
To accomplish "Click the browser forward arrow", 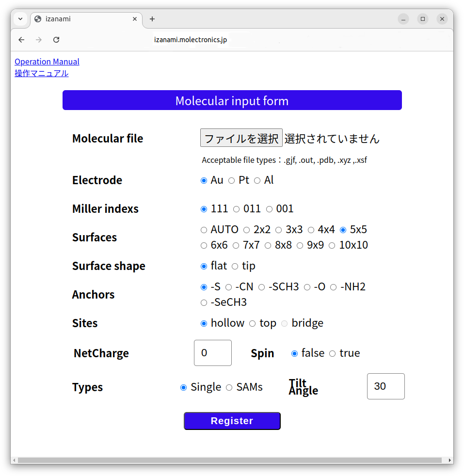I will click(x=39, y=40).
